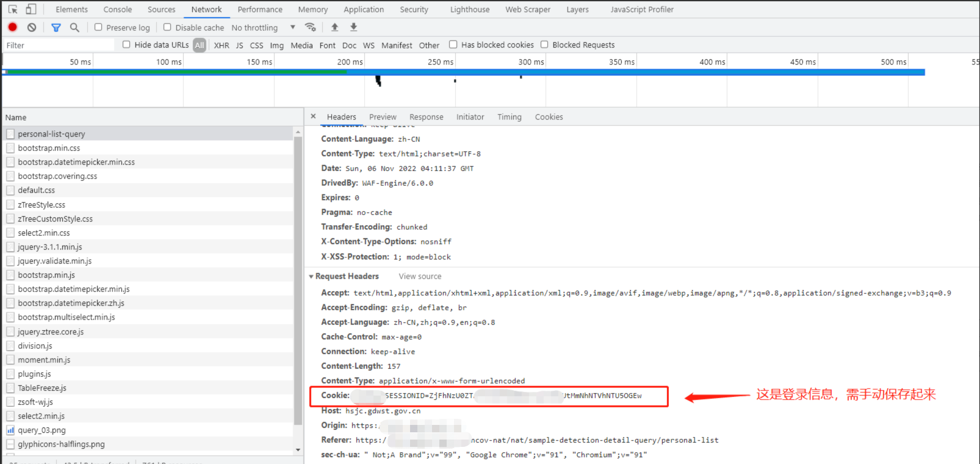Select the All request type filter
Viewport: 980px width, 464px height.
[200, 45]
